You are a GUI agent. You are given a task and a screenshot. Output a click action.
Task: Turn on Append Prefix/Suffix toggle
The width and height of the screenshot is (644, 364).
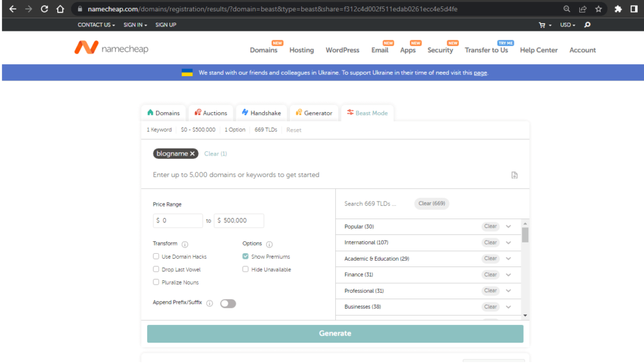point(228,304)
